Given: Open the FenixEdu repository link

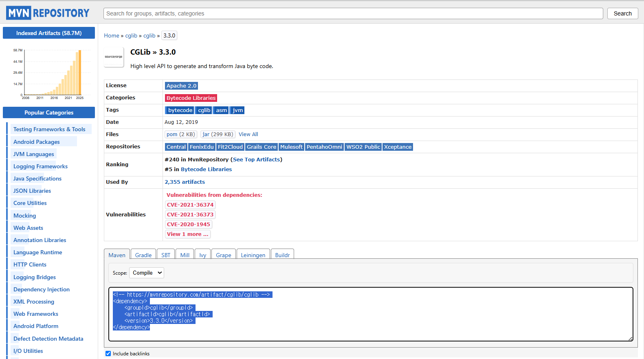Looking at the screenshot, I should [202, 147].
